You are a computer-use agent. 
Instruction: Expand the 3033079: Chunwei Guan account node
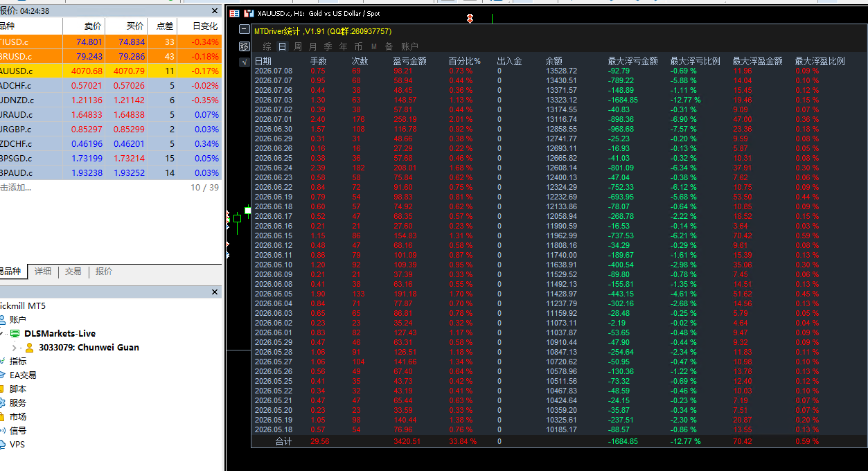[x=15, y=348]
